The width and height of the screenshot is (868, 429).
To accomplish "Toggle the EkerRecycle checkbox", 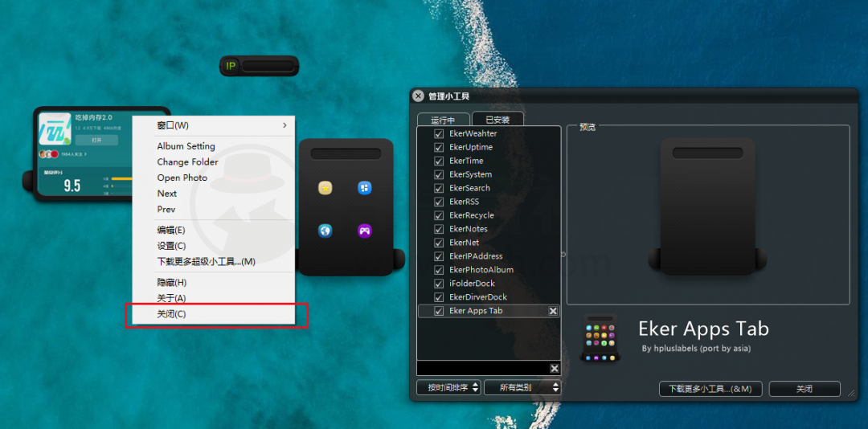I will pos(439,215).
